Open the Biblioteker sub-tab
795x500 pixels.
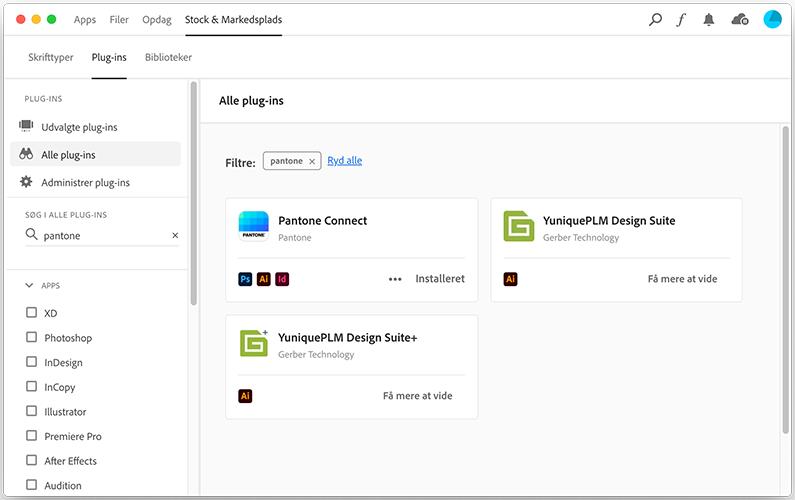click(168, 57)
